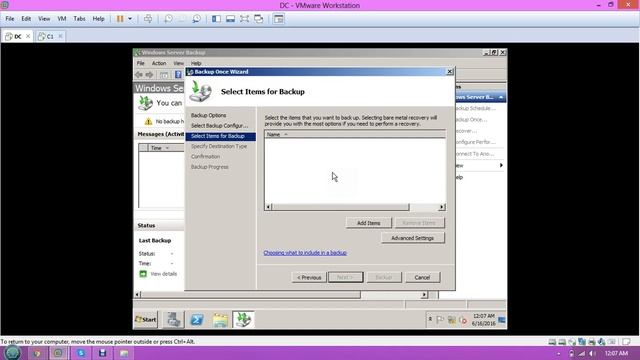Select 'Select Items for Backup' wizard step
640x360 pixels.
(x=220, y=136)
